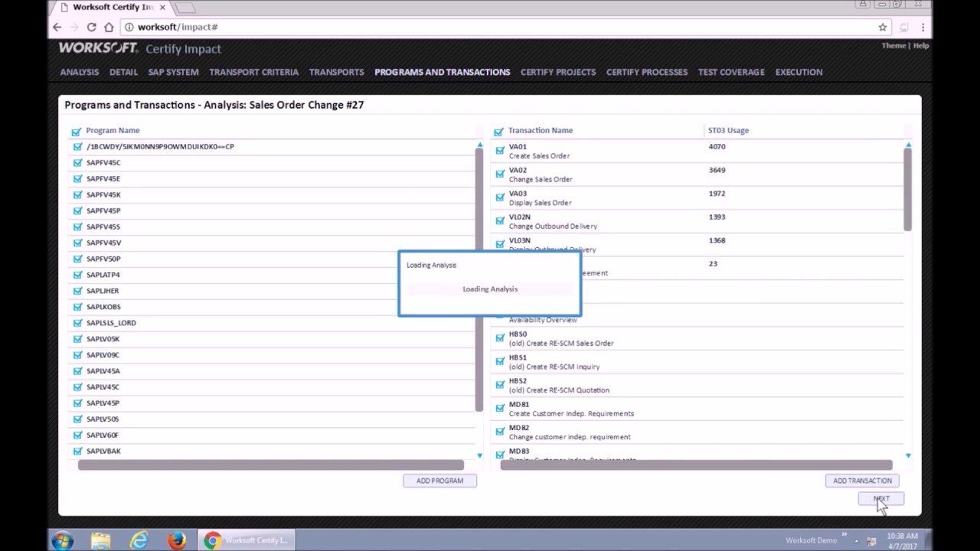Click the browser back arrow

point(57,27)
